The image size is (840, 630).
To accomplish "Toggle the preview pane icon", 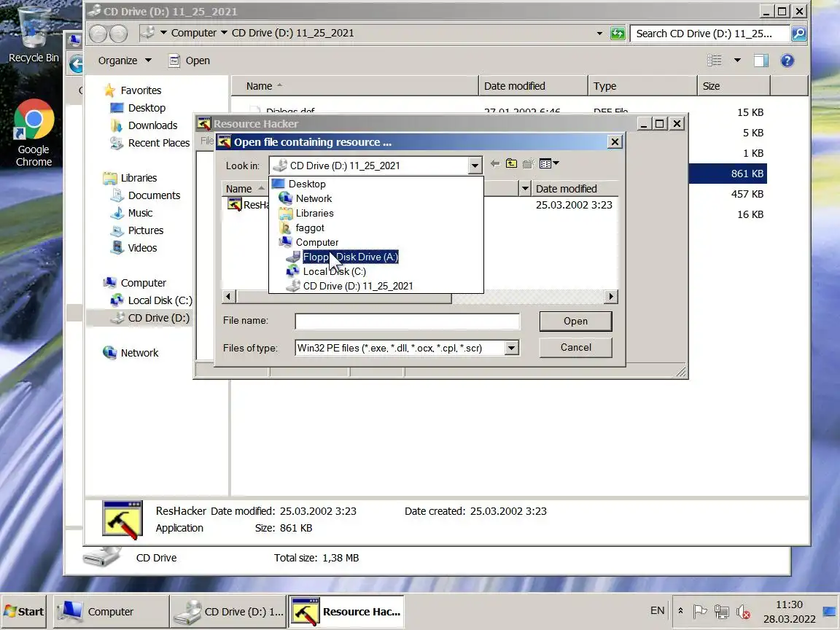I will [x=761, y=61].
